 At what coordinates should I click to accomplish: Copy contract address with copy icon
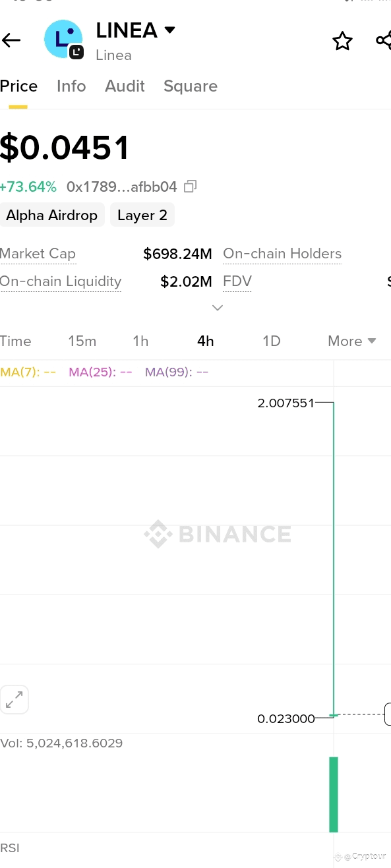[x=190, y=187]
